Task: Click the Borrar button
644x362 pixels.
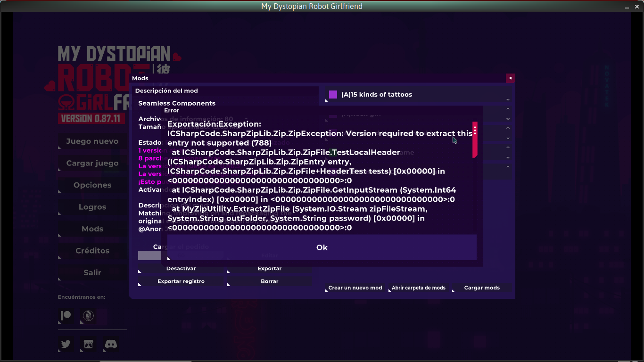Action: coord(270,281)
